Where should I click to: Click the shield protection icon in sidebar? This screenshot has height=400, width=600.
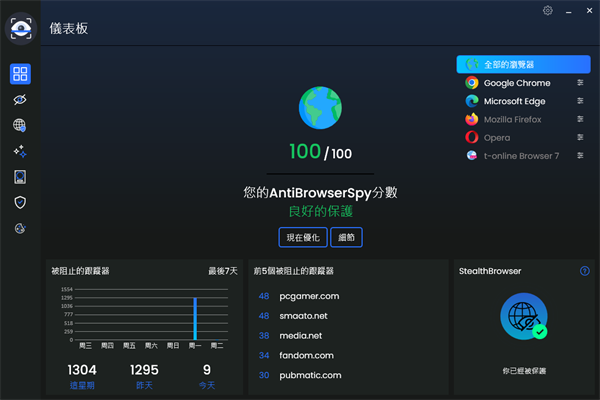coord(20,202)
